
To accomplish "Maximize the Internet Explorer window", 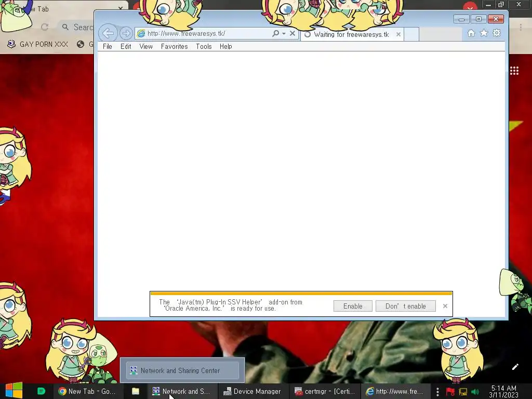I will click(x=478, y=19).
